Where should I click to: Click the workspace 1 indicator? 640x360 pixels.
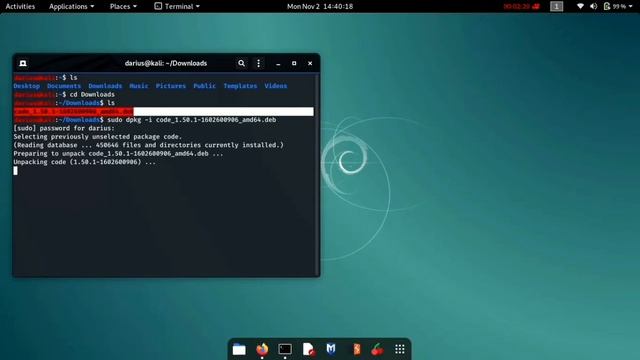[x=556, y=6]
